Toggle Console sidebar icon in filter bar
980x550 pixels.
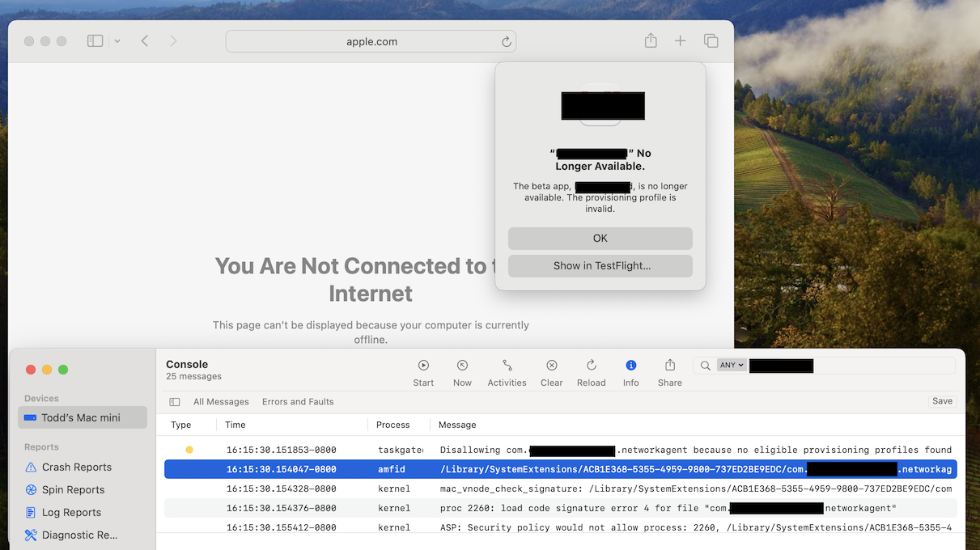175,402
